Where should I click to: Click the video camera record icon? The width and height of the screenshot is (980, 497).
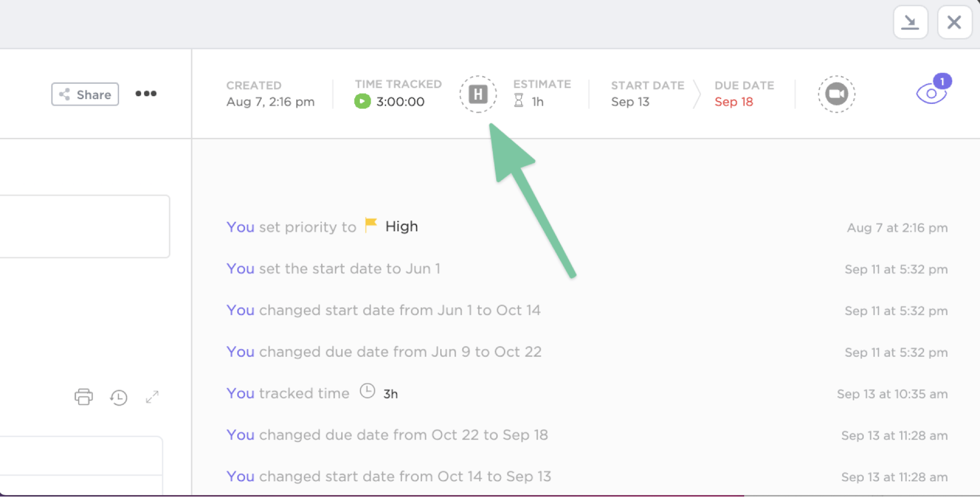tap(836, 94)
